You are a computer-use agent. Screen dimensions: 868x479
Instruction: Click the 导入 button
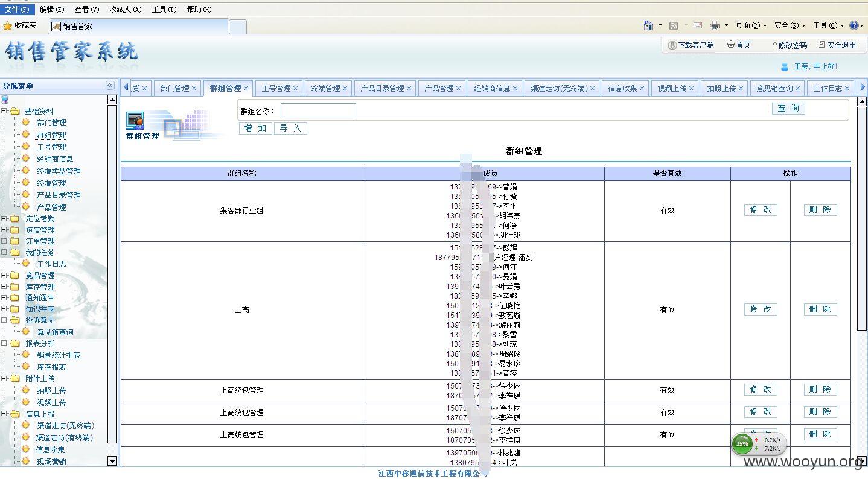[290, 128]
